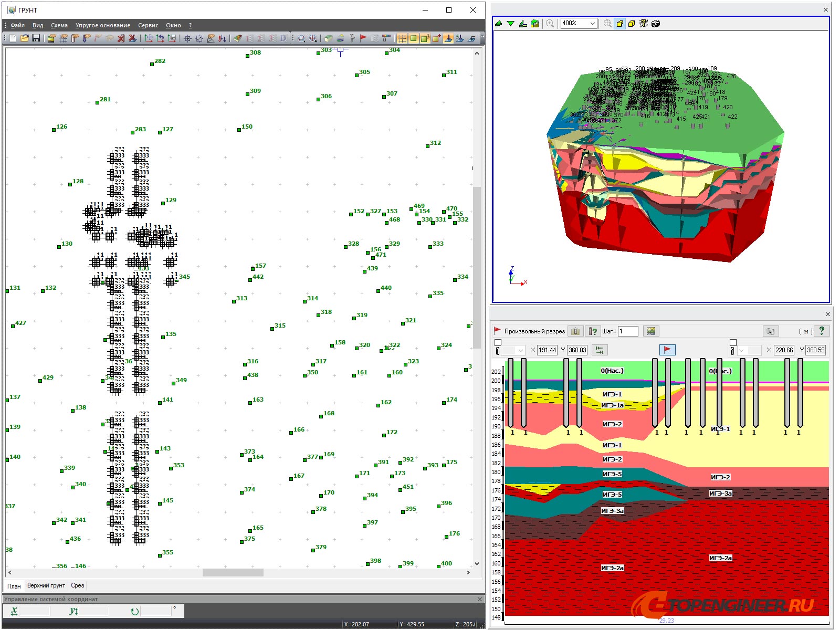This screenshot has height=630, width=840.
Task: Open the 400% zoom dropdown
Action: [592, 24]
